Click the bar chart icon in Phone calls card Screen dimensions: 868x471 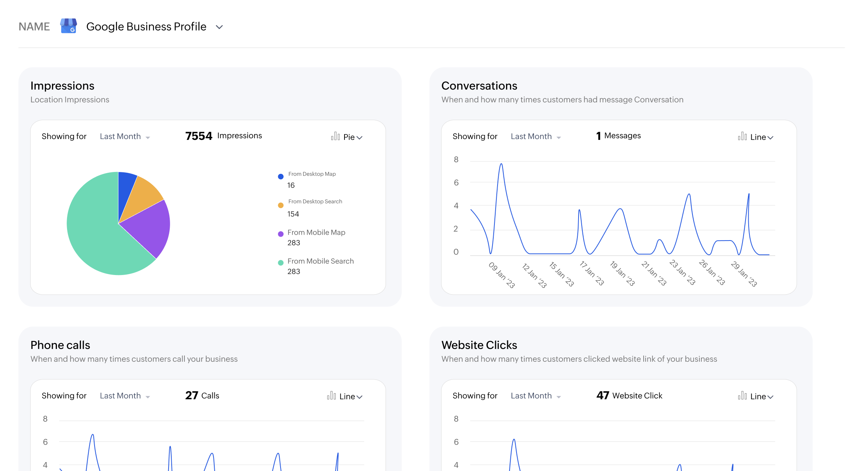coord(332,395)
